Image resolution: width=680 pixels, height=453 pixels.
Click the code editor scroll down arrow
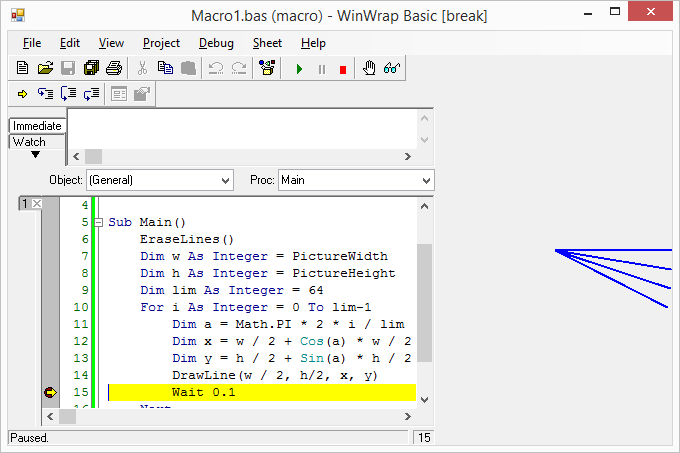coord(425,400)
